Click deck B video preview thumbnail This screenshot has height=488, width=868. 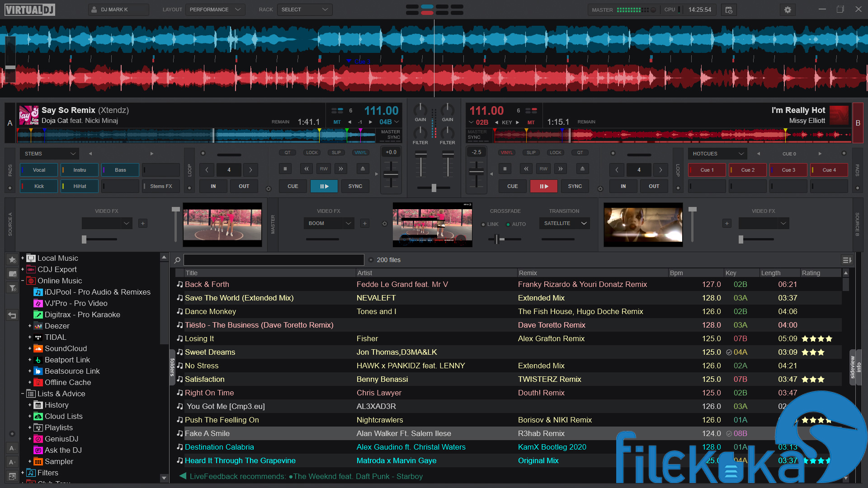point(643,225)
